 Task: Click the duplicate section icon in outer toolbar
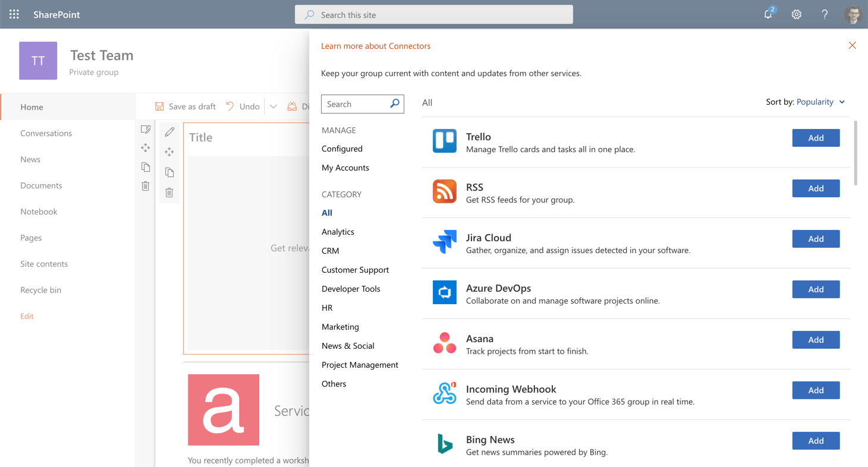146,167
